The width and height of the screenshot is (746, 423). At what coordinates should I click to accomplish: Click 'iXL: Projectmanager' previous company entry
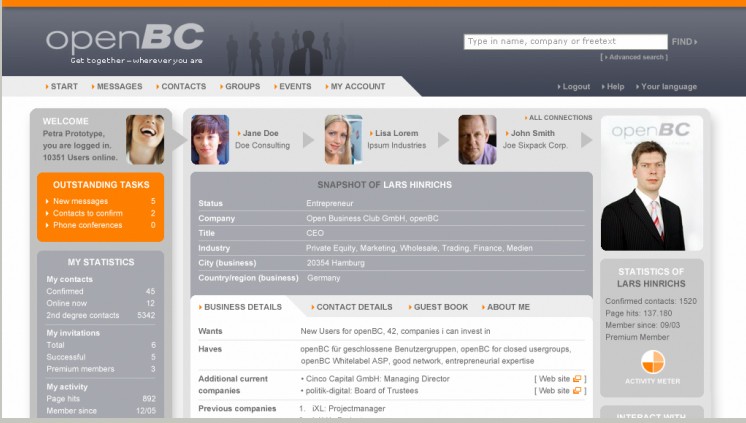pyautogui.click(x=349, y=409)
